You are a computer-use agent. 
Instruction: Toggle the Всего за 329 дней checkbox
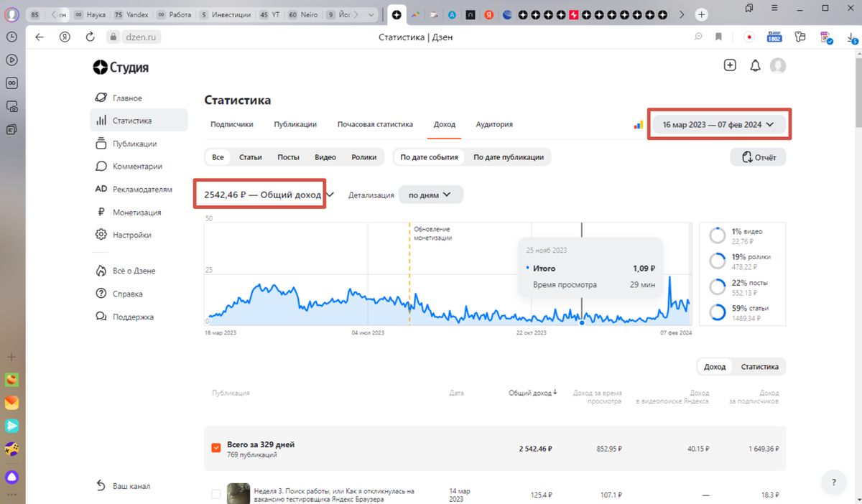click(x=215, y=448)
